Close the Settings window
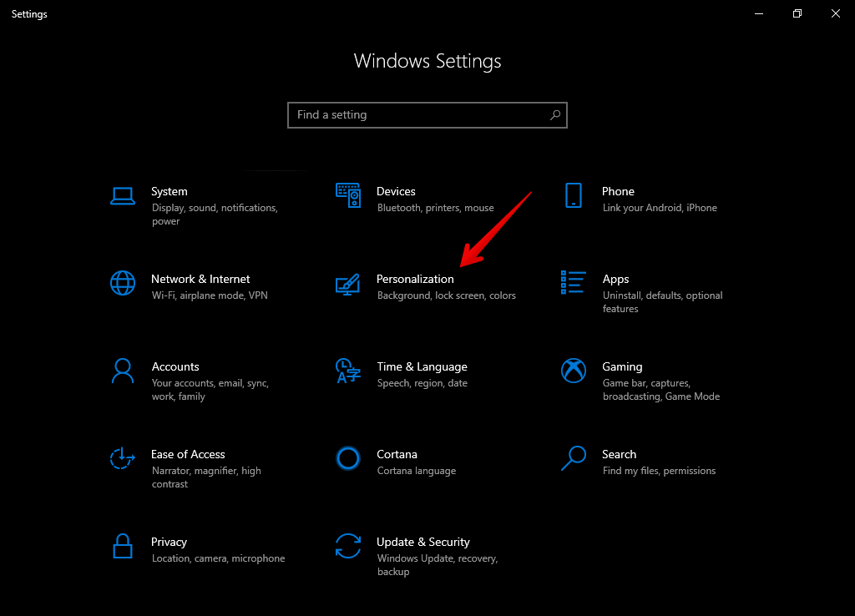Image resolution: width=855 pixels, height=616 pixels. tap(835, 13)
